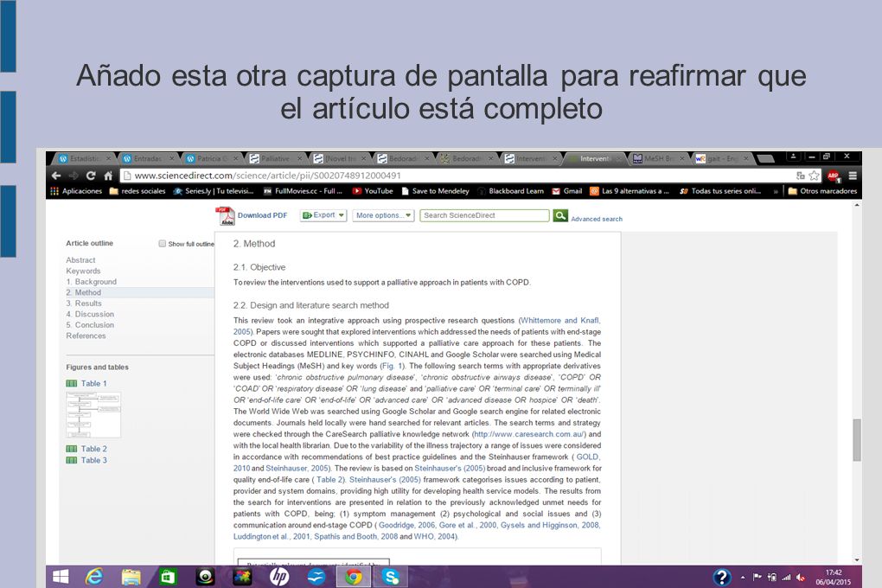Open the Windows Store taskbar icon

pyautogui.click(x=168, y=577)
